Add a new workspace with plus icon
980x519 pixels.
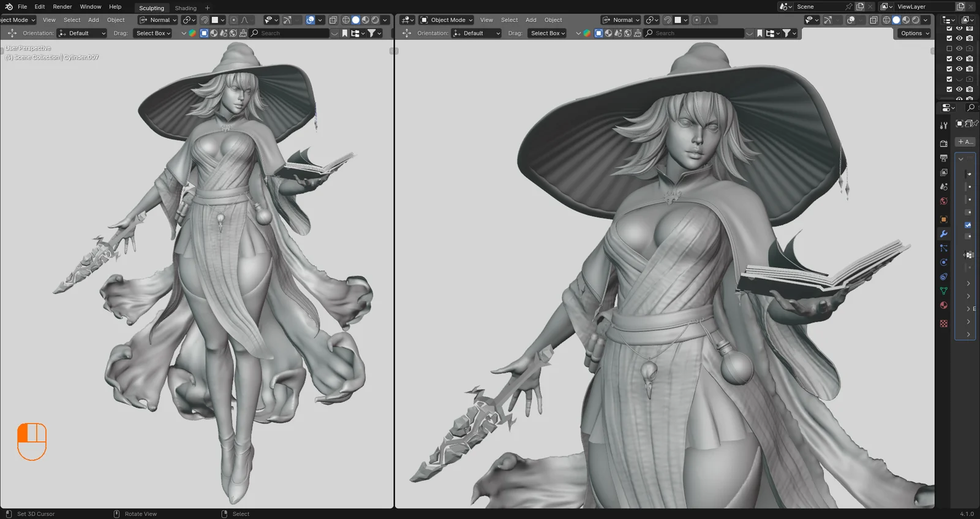pyautogui.click(x=207, y=8)
